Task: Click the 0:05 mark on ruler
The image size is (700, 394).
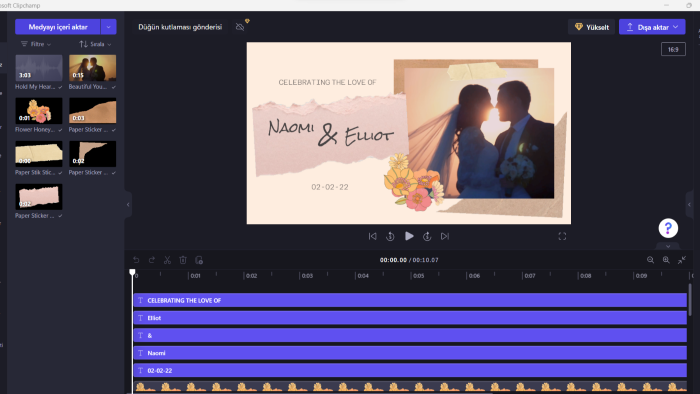Action: 418,276
